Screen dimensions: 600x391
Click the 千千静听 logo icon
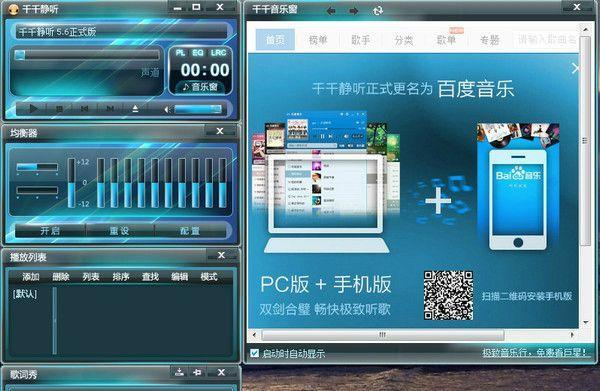(13, 9)
